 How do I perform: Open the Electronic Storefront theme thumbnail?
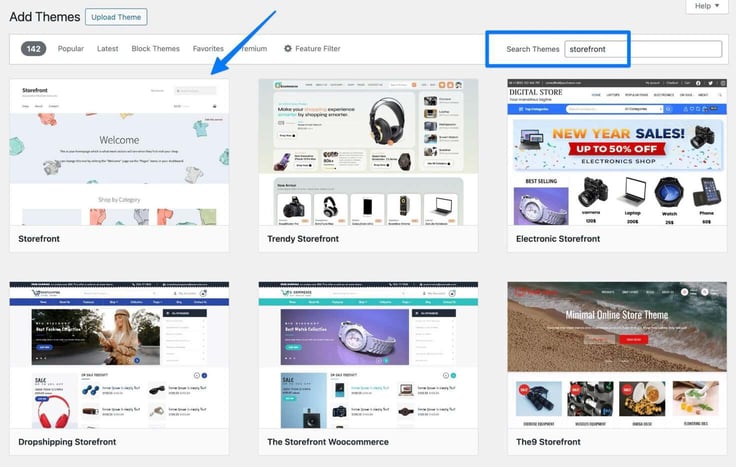tap(617, 152)
